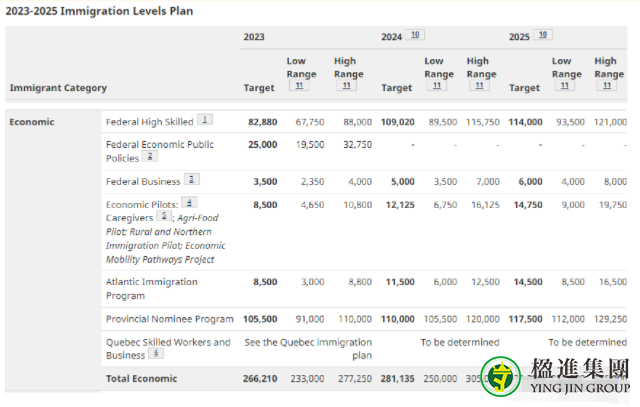Click the Federal Business 2025 target '6,000'
Image resolution: width=640 pixels, height=407 pixels.
(531, 182)
